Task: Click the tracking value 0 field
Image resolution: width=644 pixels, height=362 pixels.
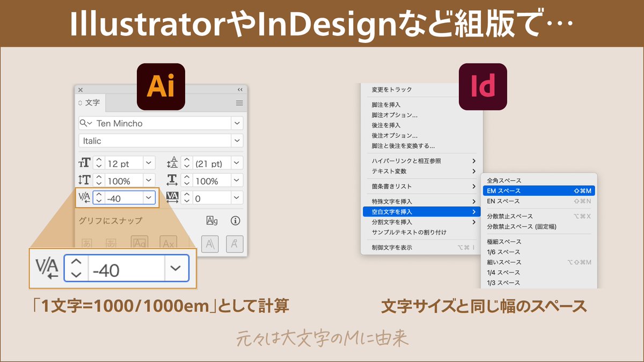Action: click(x=211, y=198)
